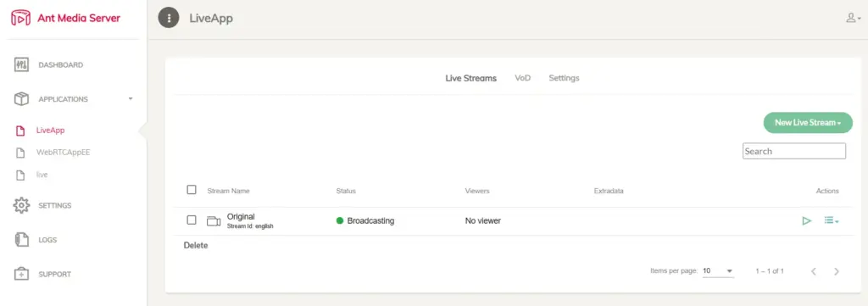868x306 pixels.
Task: Click the file icon next to live
Action: 20,175
